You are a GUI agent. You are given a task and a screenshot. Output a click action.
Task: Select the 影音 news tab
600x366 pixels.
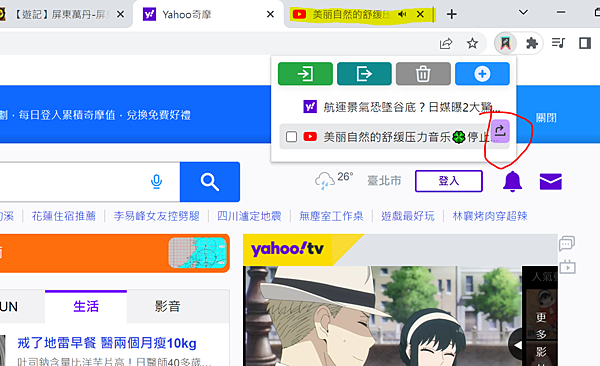(167, 306)
